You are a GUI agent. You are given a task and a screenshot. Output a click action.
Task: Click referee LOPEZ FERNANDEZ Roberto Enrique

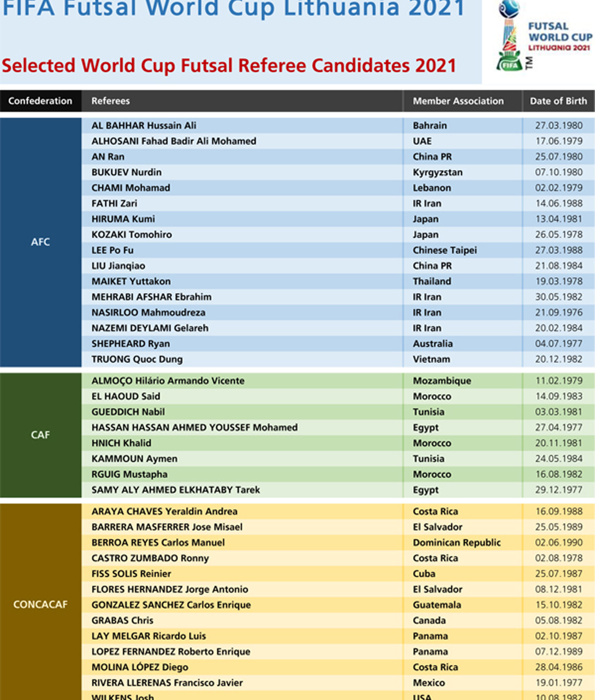[171, 652]
